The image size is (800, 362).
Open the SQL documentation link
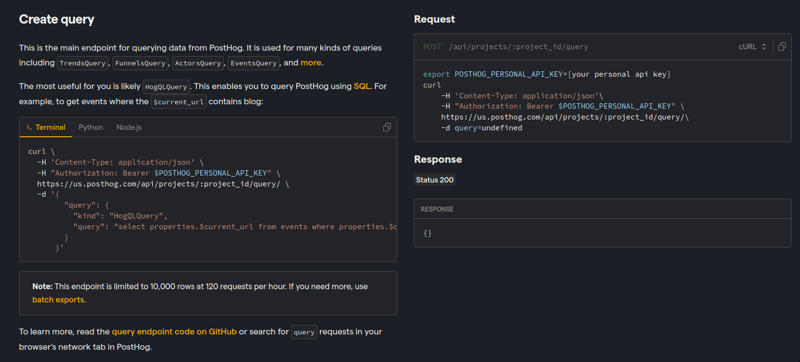click(x=362, y=86)
